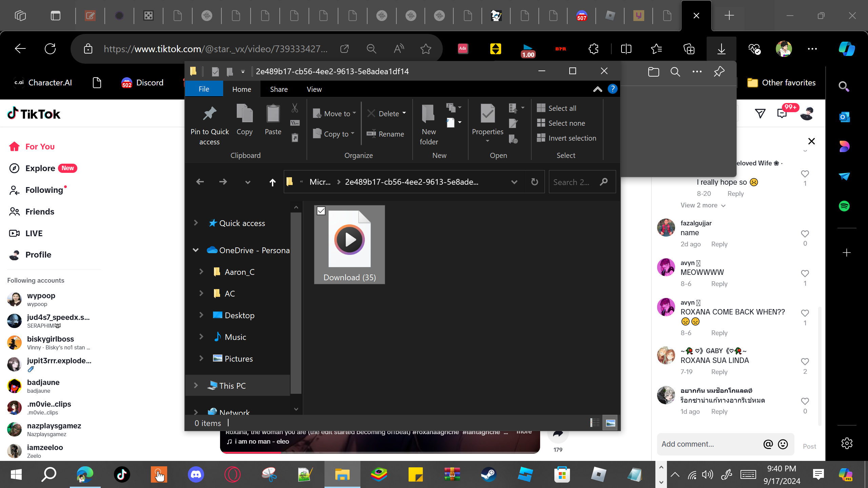
Task: Switch to large icons view
Action: 610,423
